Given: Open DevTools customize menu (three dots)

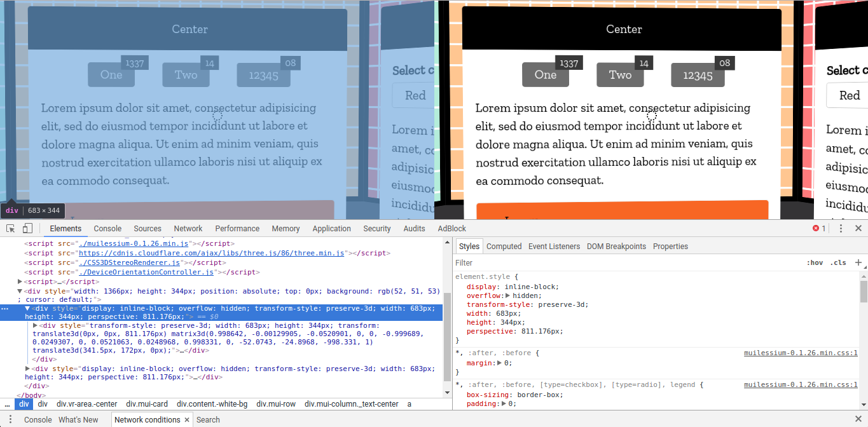Looking at the screenshot, I should click(x=841, y=229).
